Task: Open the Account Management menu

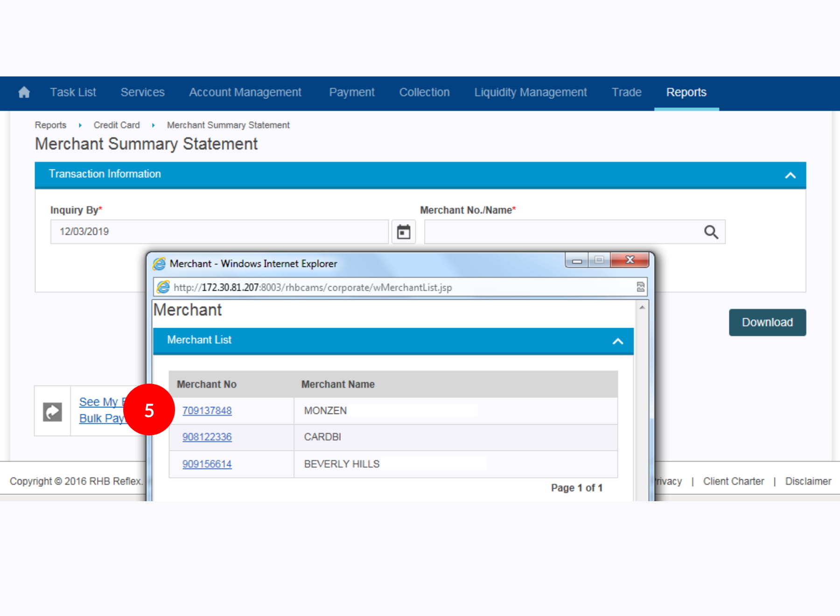Action: [x=245, y=92]
